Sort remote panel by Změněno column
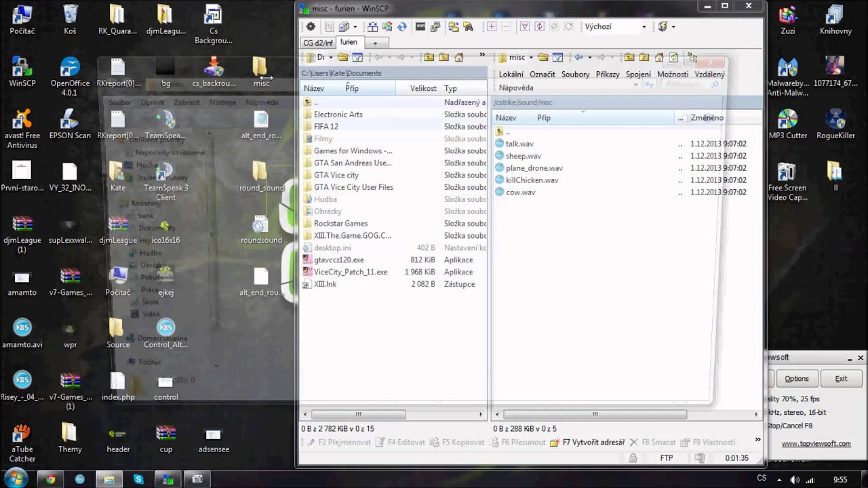The height and width of the screenshot is (488, 868). (x=707, y=118)
